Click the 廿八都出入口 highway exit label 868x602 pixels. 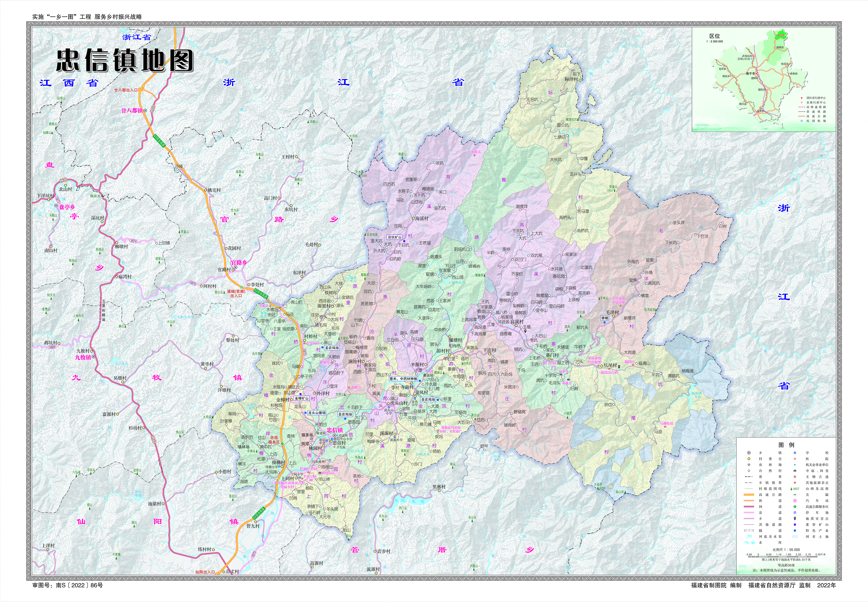pos(126,90)
